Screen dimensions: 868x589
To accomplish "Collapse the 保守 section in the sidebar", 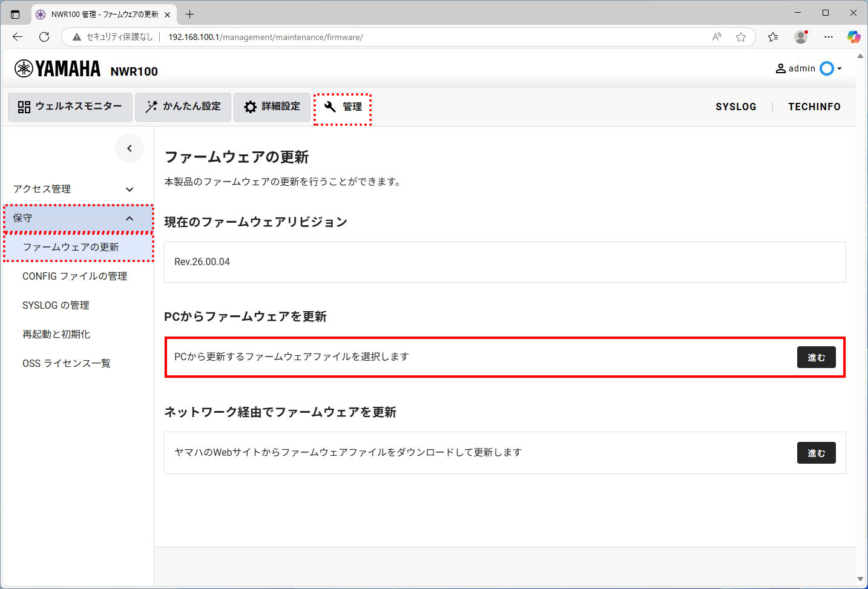I will point(129,218).
